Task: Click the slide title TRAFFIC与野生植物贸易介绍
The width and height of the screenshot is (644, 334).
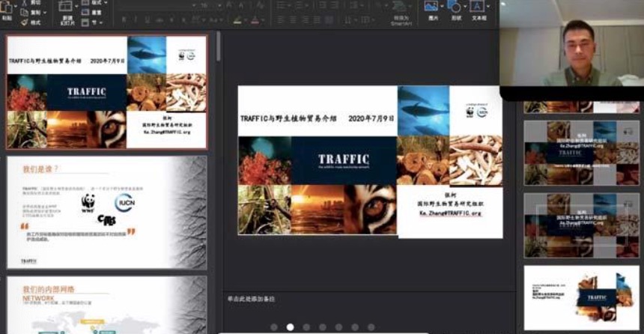Action: pos(288,119)
